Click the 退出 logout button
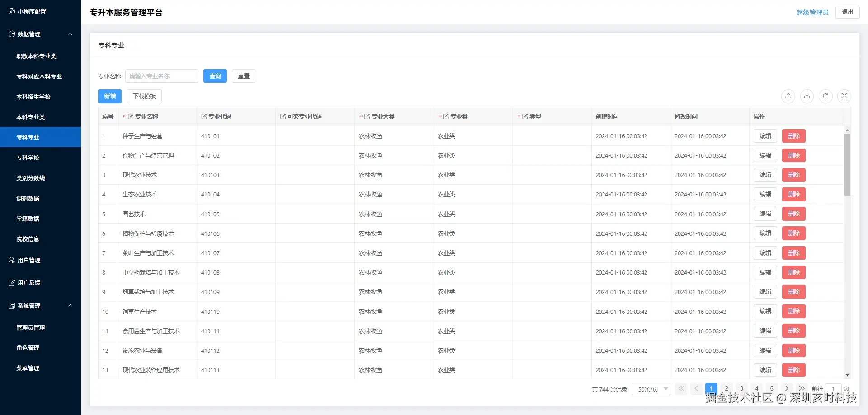 tap(848, 12)
